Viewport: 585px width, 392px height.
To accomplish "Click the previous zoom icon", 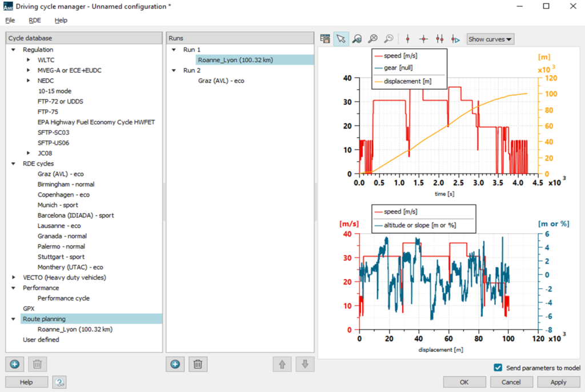I will click(x=388, y=39).
